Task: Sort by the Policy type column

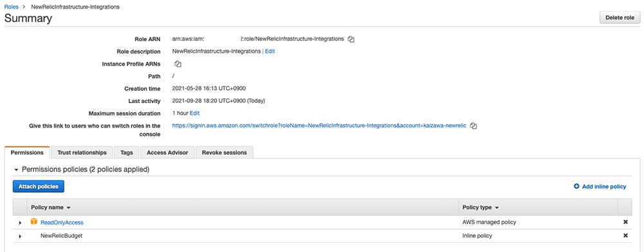Action: [x=480, y=208]
